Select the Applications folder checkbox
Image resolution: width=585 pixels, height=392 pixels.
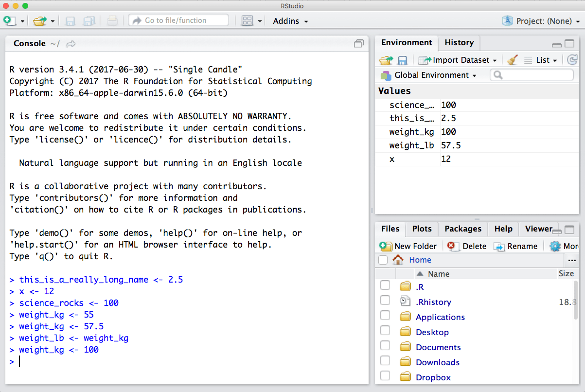[x=385, y=315]
